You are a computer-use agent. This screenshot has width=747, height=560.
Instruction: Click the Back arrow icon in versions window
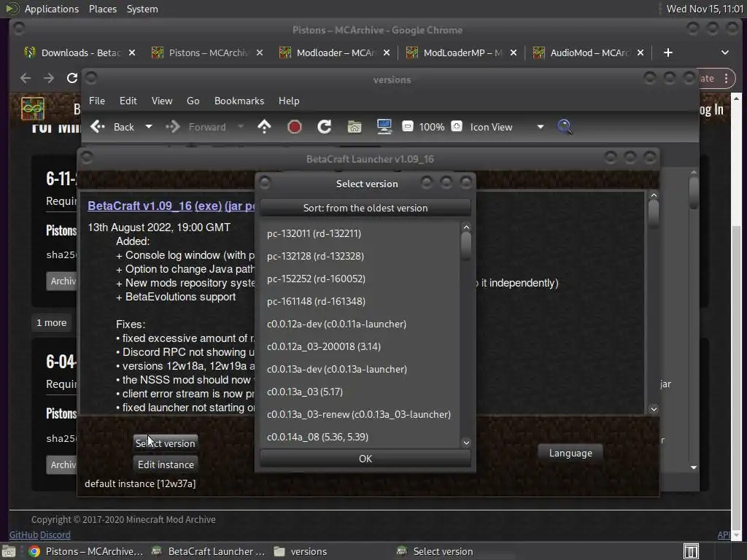tap(98, 127)
